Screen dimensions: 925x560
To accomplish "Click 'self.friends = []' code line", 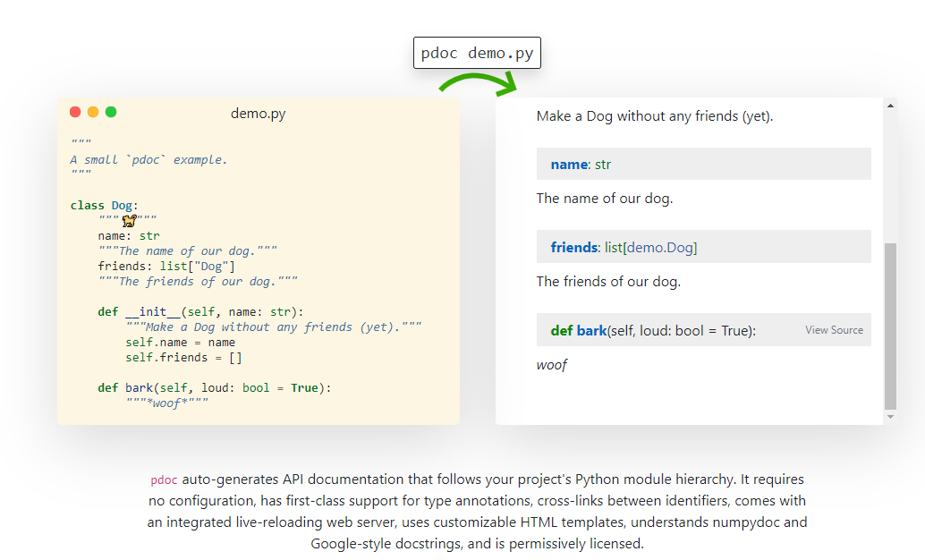I will tap(183, 358).
